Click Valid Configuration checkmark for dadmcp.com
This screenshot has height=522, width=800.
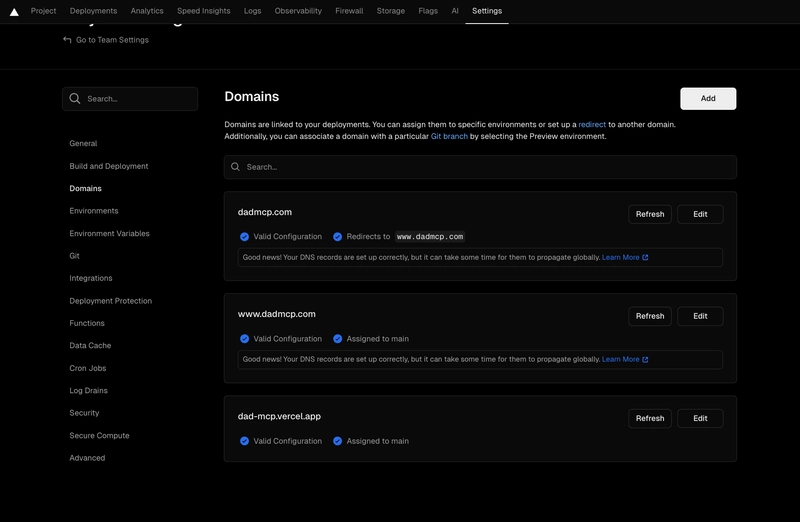[x=244, y=237]
